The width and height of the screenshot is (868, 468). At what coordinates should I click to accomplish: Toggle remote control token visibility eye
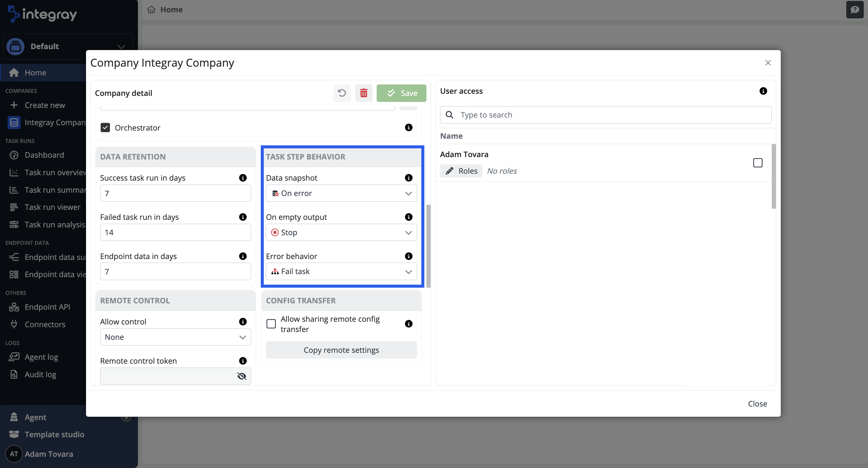coord(242,376)
